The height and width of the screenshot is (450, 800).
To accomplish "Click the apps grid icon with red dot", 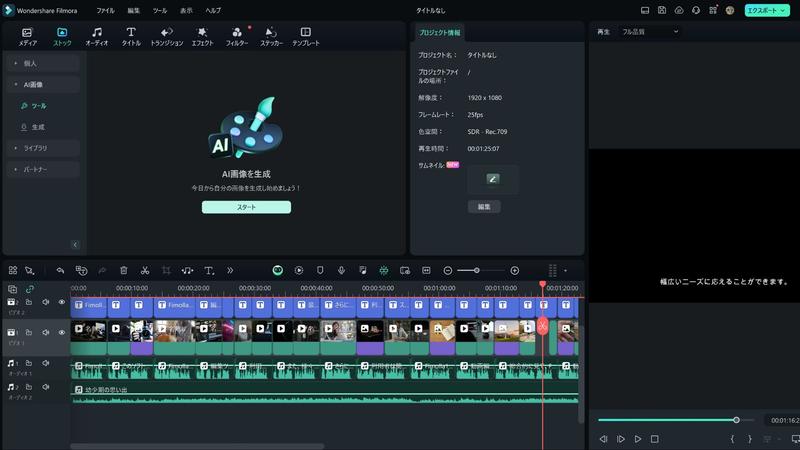I will (713, 10).
